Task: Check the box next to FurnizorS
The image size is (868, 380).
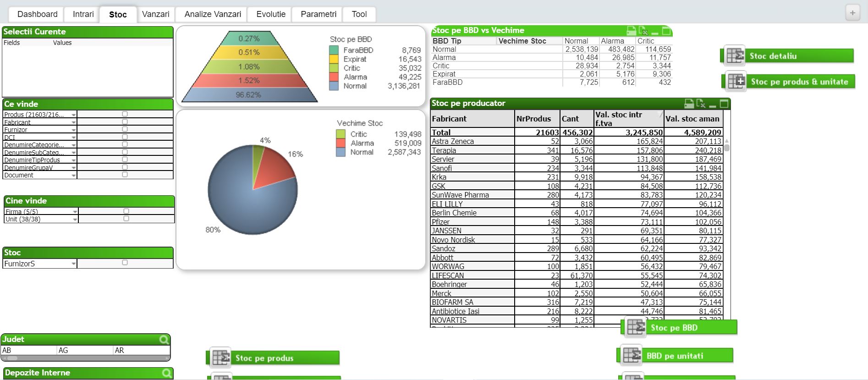Action: pos(125,263)
